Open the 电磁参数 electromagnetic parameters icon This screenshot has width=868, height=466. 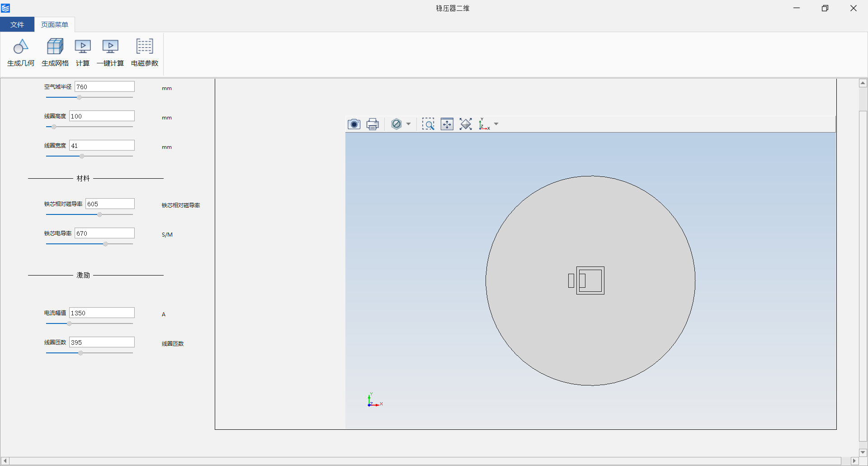pyautogui.click(x=145, y=46)
